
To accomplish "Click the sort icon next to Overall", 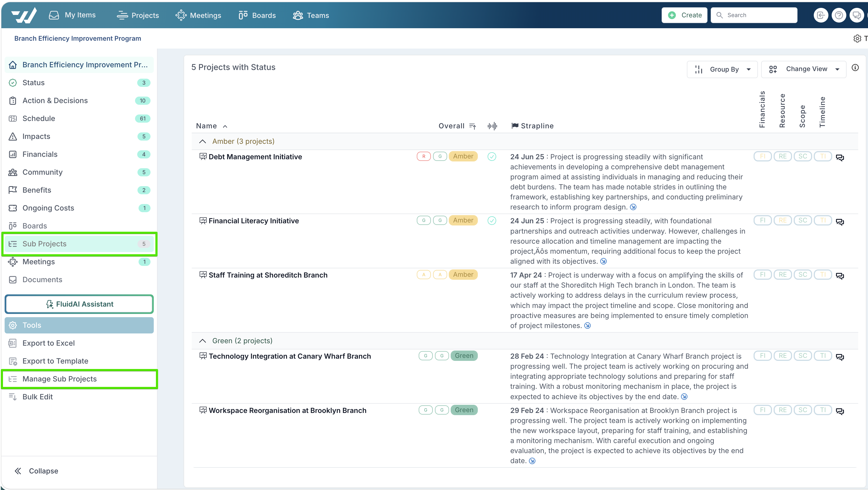I will pos(472,126).
